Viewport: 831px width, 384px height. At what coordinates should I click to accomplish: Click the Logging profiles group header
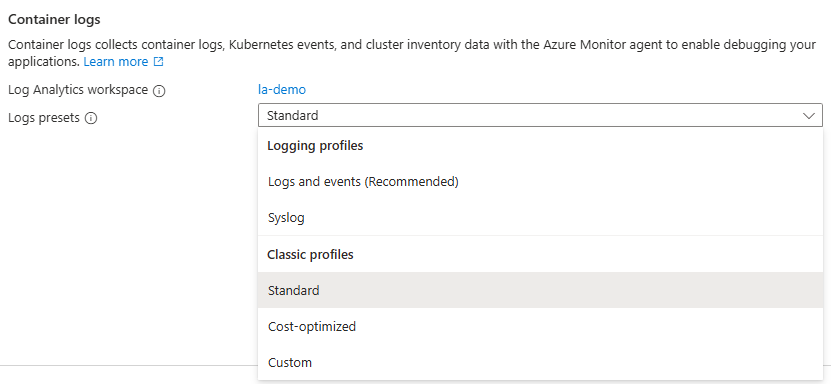(x=315, y=146)
